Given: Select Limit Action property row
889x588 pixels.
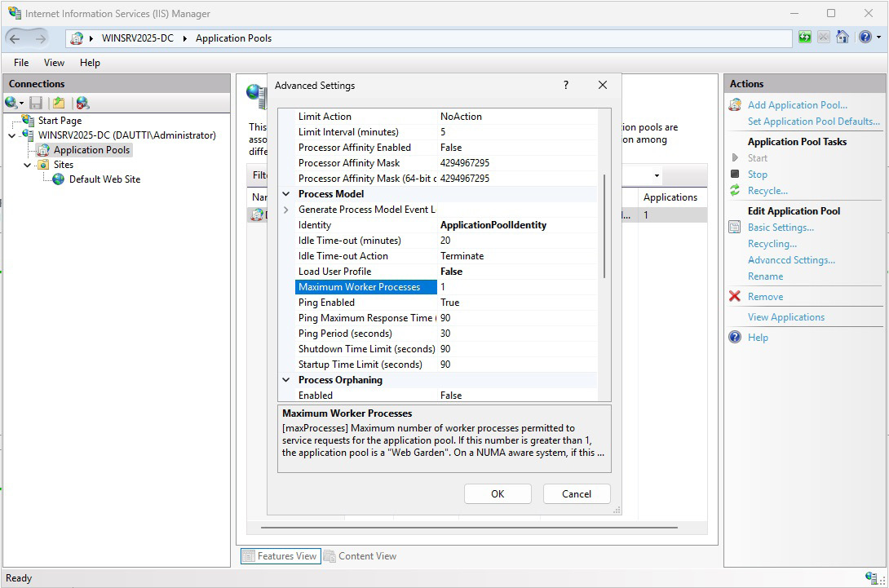Looking at the screenshot, I should click(445, 117).
